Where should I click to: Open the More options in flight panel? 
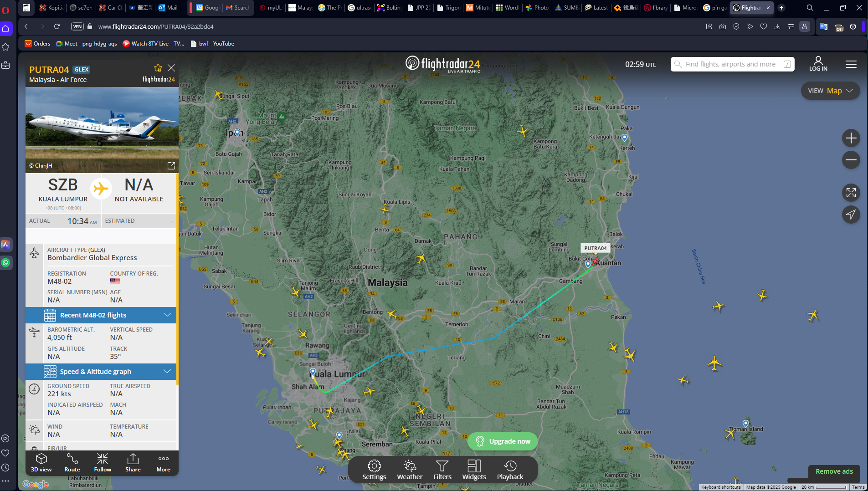click(x=164, y=463)
